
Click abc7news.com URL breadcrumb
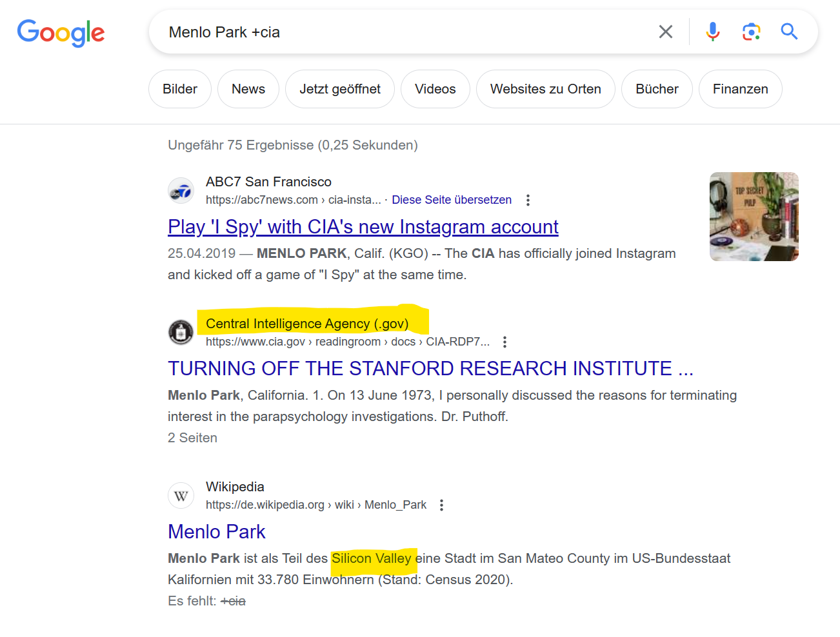294,200
